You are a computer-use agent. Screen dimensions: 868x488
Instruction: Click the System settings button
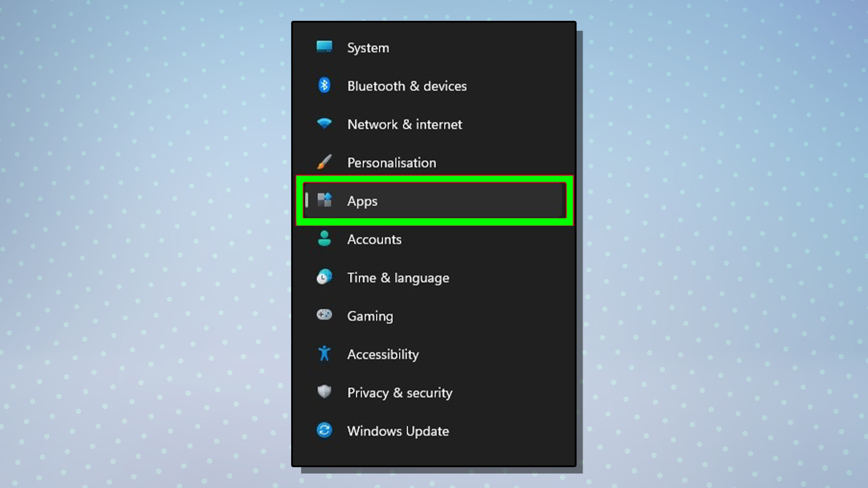tap(369, 47)
